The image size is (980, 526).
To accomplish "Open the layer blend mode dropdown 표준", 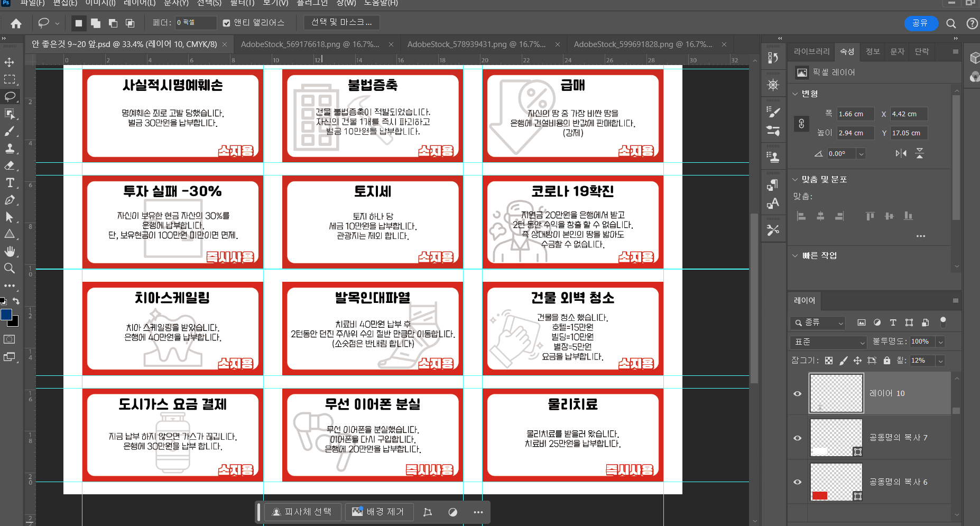I will pos(828,342).
